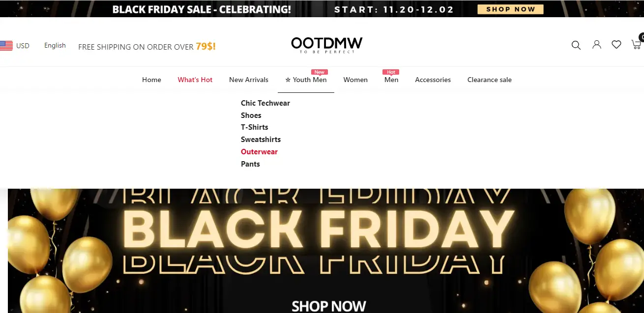Open the search magnifier icon
Viewport: 644px width, 313px height.
coord(576,45)
